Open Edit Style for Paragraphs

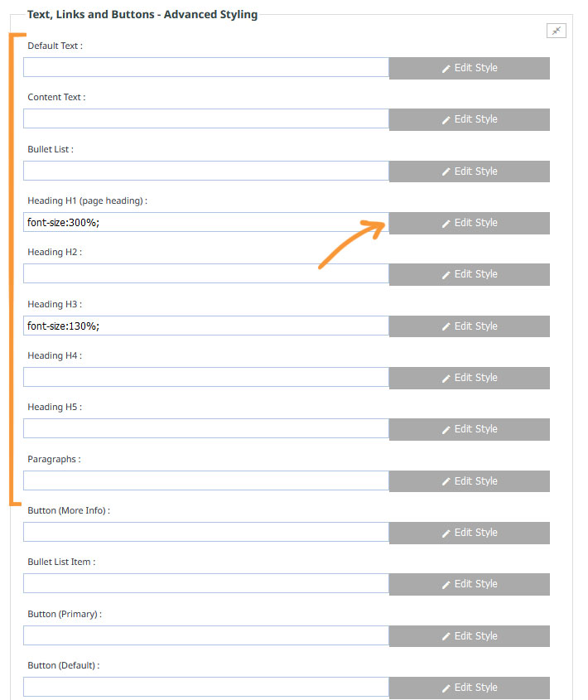[470, 481]
